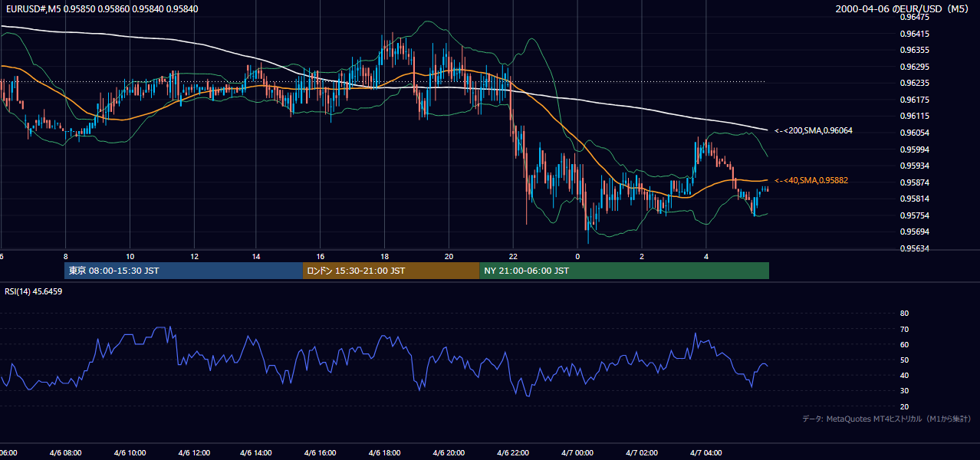This screenshot has height=460, width=980.
Task: Click the 4/6 08:00 date axis label
Action: tap(66, 452)
